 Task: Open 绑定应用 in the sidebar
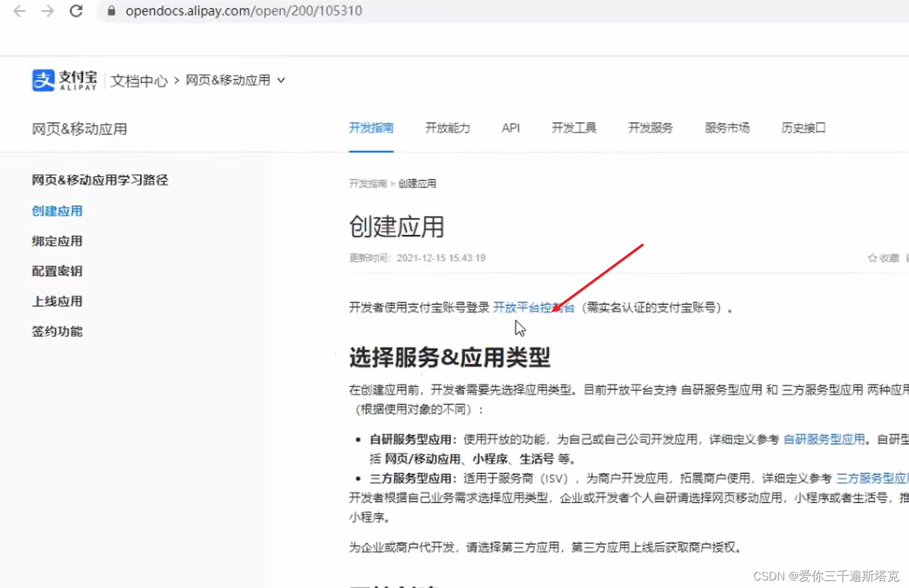click(57, 241)
